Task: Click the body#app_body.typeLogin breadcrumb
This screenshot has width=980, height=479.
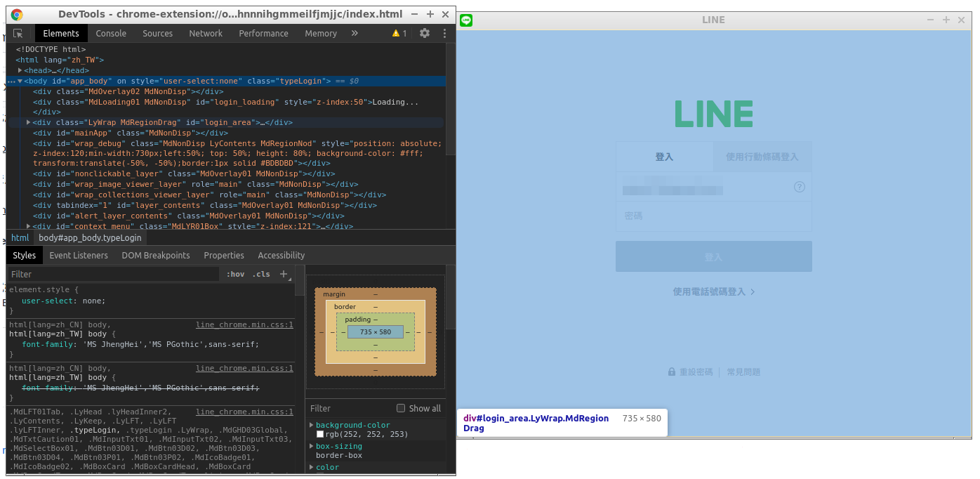Action: pyautogui.click(x=90, y=237)
